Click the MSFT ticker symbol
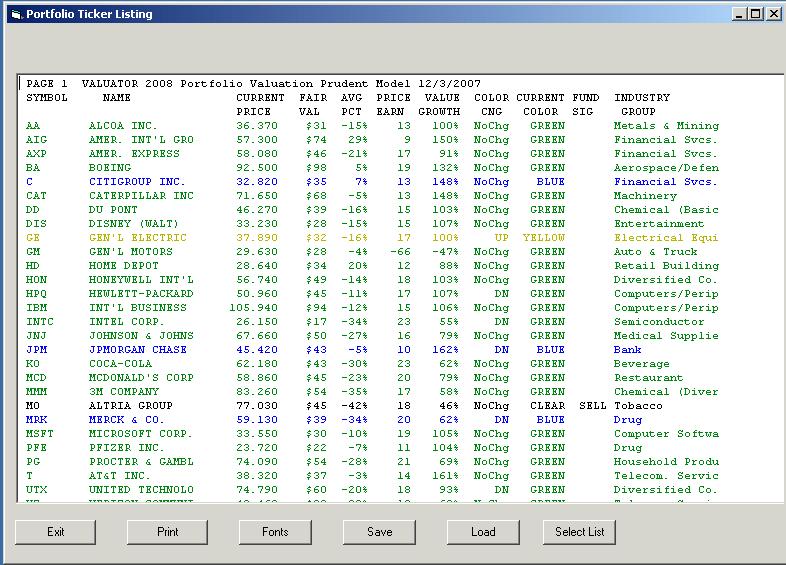Image resolution: width=786 pixels, height=565 pixels. pyautogui.click(x=39, y=434)
